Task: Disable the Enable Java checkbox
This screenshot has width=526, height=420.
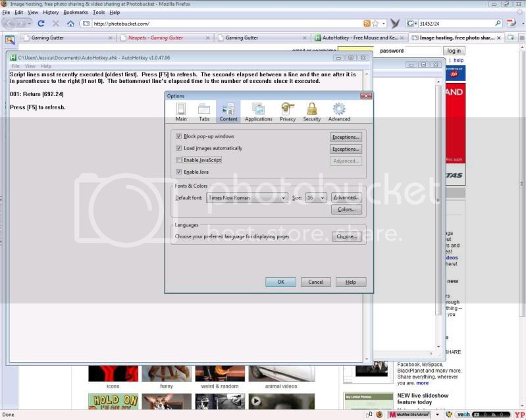Action: click(179, 172)
